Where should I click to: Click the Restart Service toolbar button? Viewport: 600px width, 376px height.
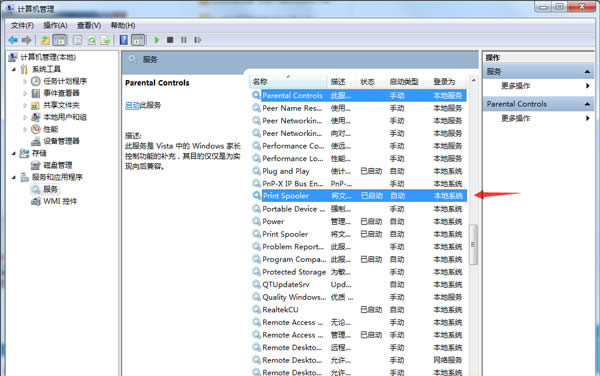click(197, 40)
